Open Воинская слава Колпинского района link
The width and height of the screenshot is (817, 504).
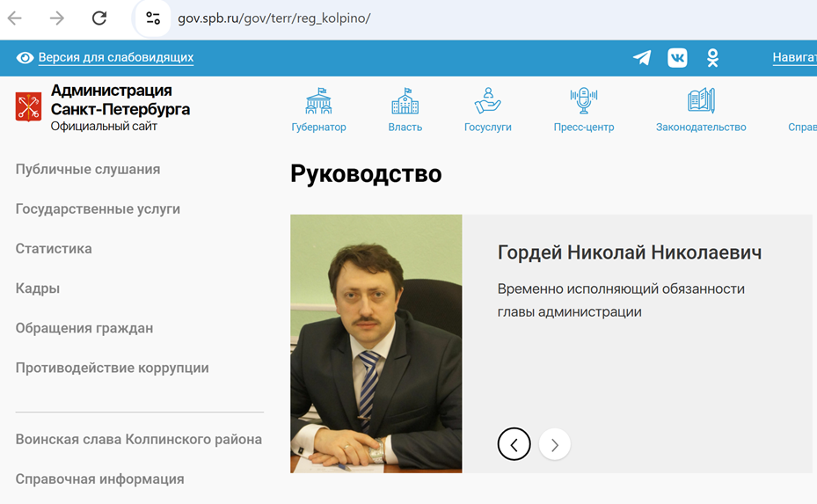138,439
